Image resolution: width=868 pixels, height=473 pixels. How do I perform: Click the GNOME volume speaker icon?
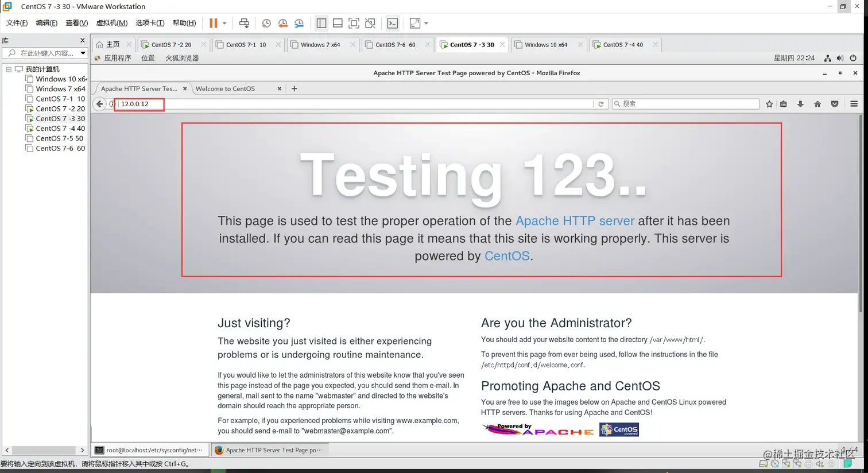click(x=840, y=58)
